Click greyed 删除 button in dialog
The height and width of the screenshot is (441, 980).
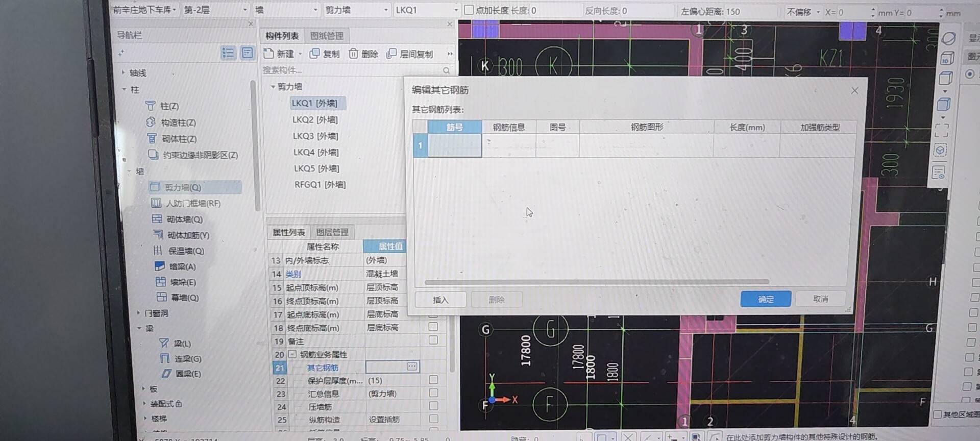pyautogui.click(x=496, y=300)
